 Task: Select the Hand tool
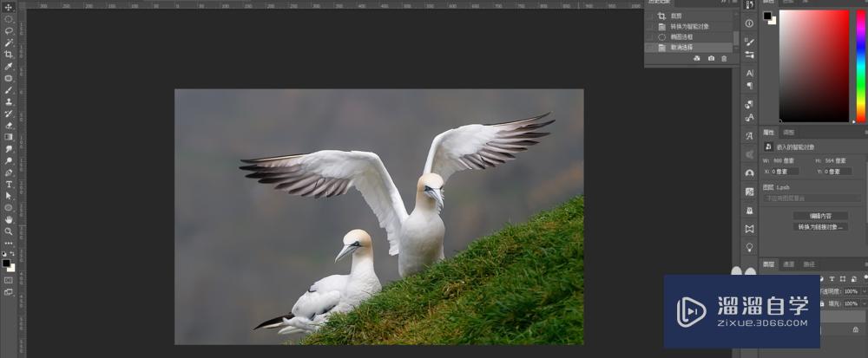(9, 220)
